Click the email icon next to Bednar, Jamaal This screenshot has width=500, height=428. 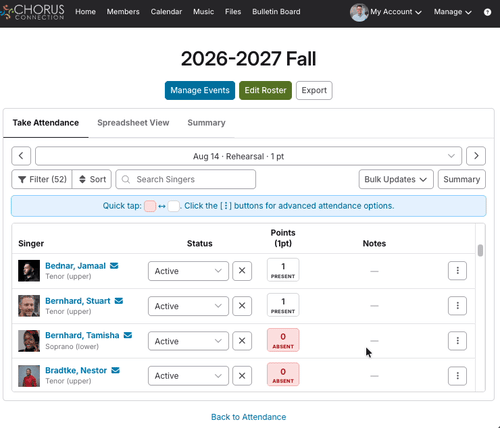[114, 266]
